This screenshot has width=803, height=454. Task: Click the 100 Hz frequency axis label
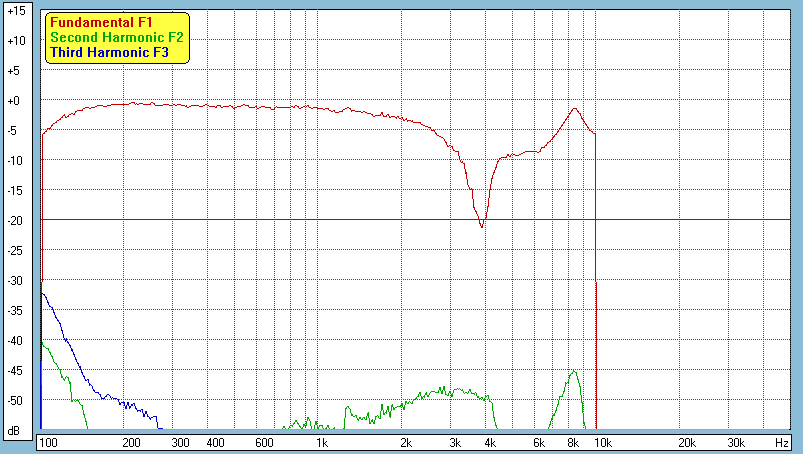[x=48, y=443]
